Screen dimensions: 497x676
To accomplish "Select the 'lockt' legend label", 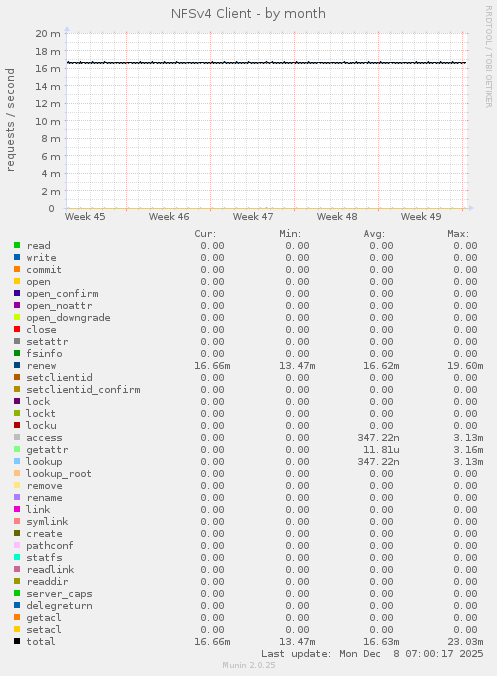I will coord(41,413).
